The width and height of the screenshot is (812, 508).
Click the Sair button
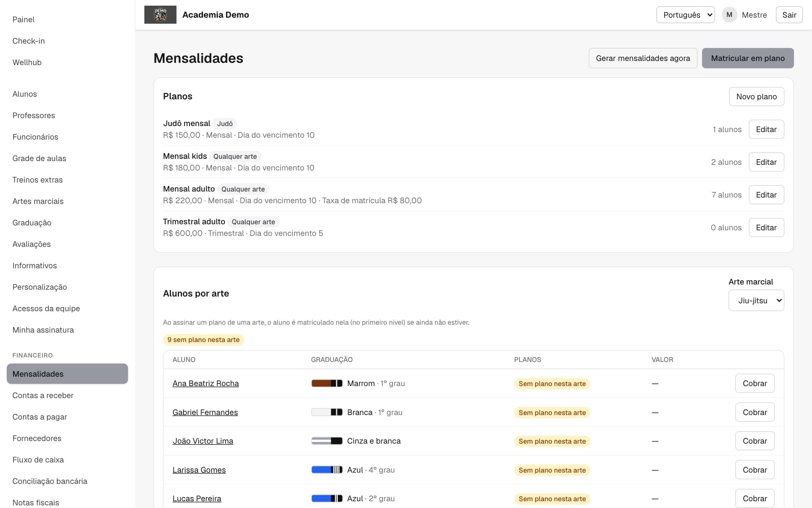pyautogui.click(x=789, y=15)
